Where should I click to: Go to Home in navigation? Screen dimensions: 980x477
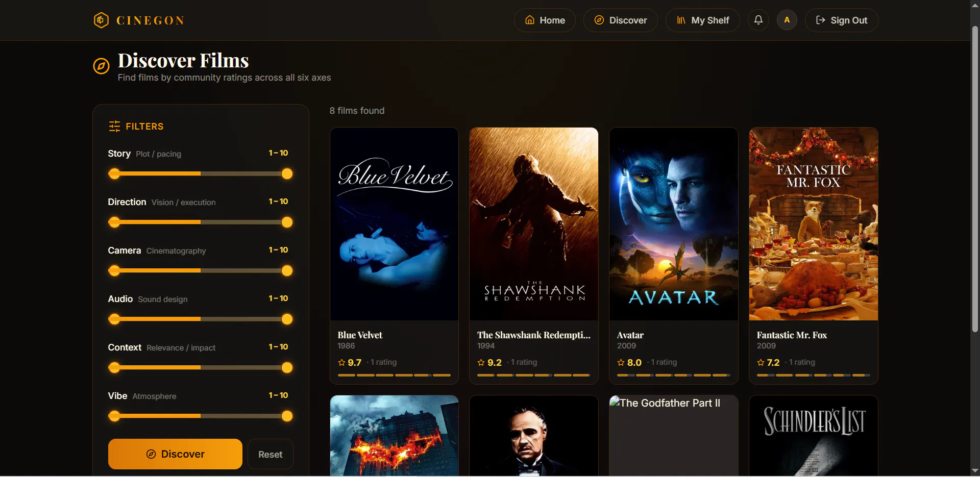pos(545,20)
